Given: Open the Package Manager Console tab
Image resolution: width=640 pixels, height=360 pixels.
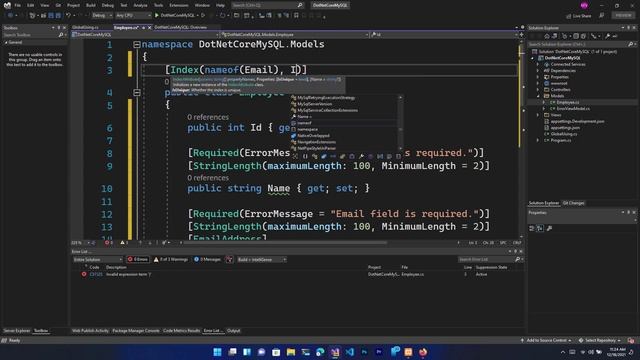Looking at the screenshot, I should click(136, 331).
